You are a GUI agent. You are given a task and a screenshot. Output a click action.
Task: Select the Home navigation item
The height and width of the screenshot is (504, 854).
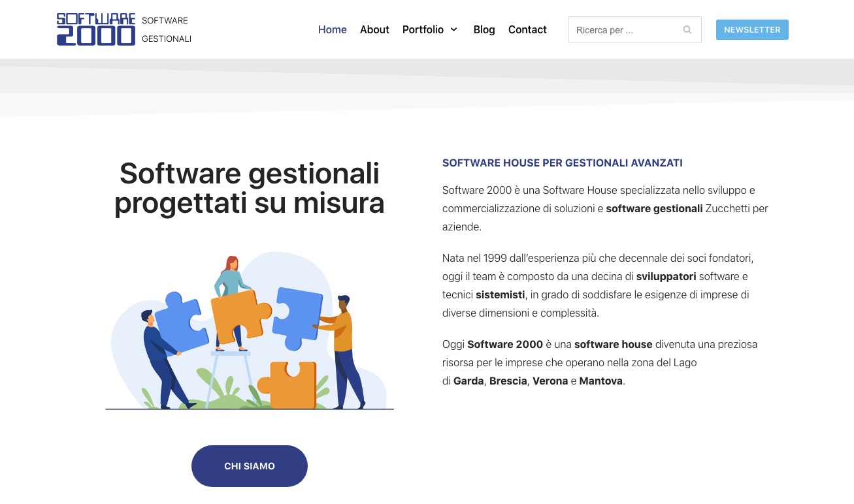click(x=332, y=29)
